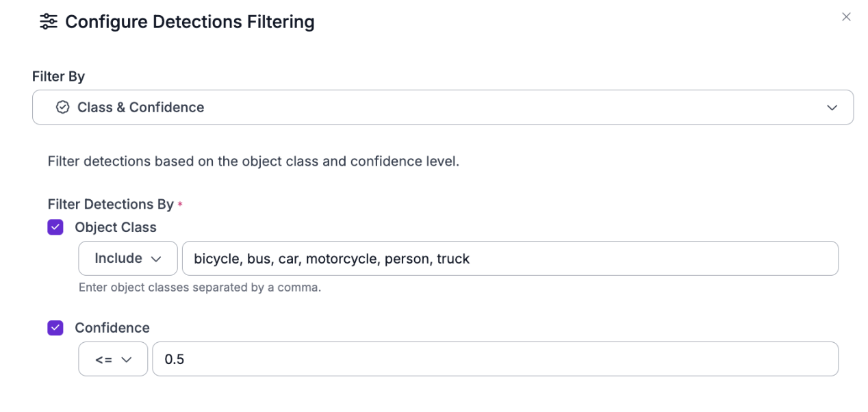The height and width of the screenshot is (412, 868).
Task: Open the Class & Confidence filter dropdown
Action: (x=442, y=107)
